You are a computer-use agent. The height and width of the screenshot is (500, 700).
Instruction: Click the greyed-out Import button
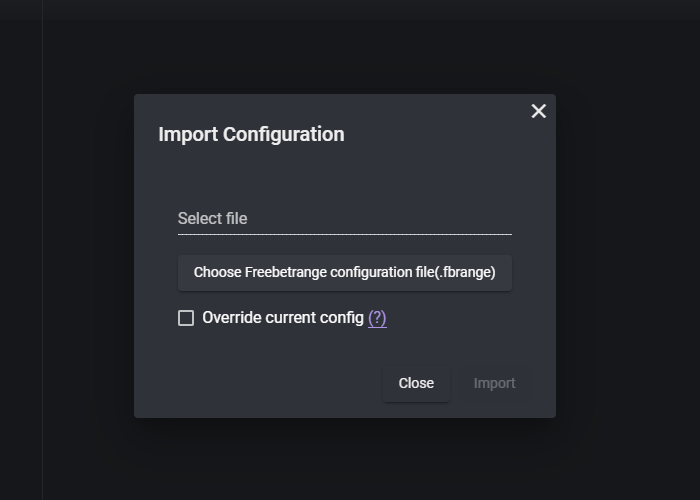[x=494, y=383]
